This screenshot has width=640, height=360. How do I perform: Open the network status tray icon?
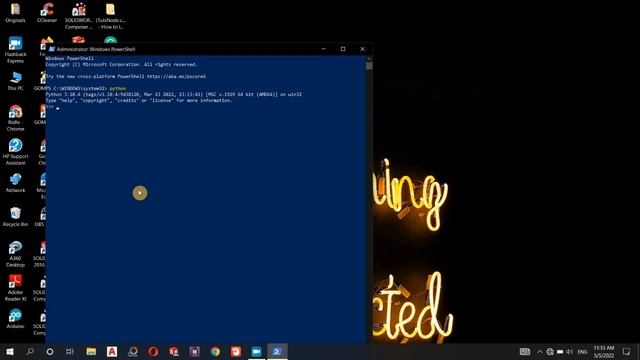pos(550,351)
